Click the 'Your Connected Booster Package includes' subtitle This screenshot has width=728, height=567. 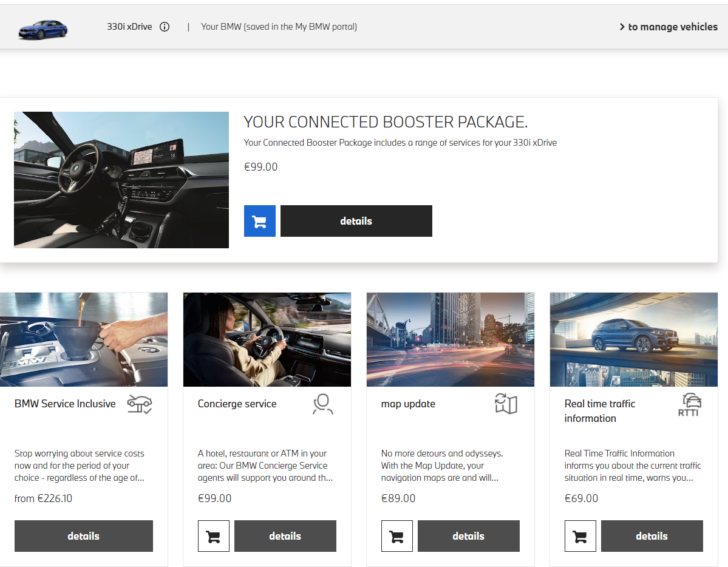[x=400, y=143]
